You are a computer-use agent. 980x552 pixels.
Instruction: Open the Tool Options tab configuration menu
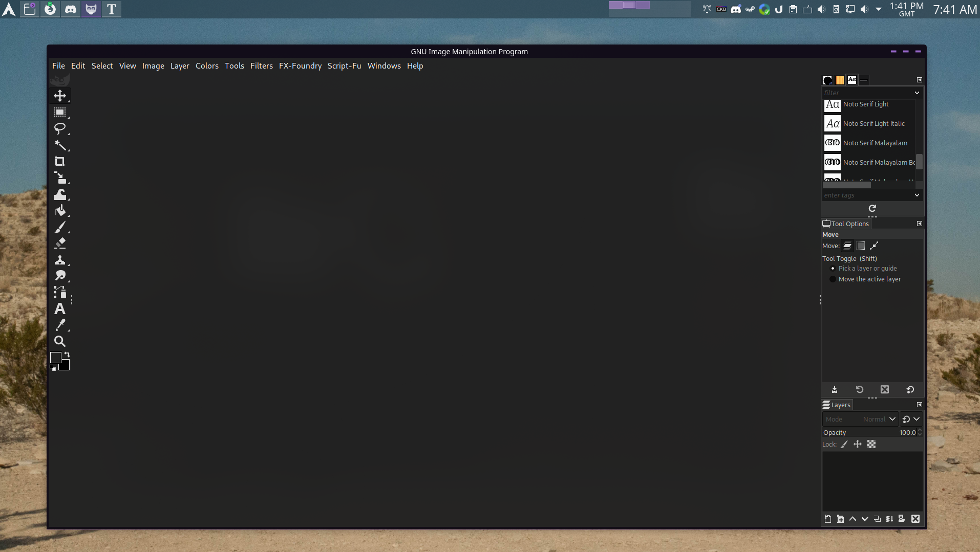(x=919, y=224)
